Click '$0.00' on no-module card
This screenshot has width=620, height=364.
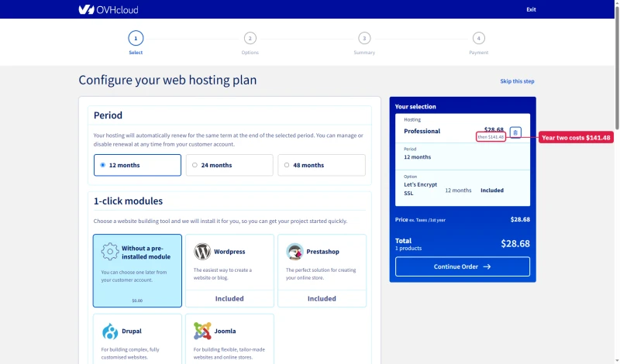[137, 300]
